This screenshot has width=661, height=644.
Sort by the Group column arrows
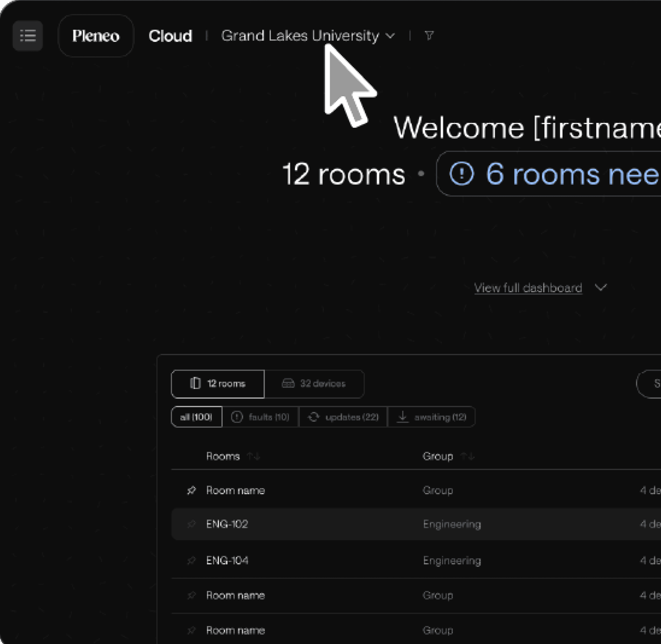468,456
